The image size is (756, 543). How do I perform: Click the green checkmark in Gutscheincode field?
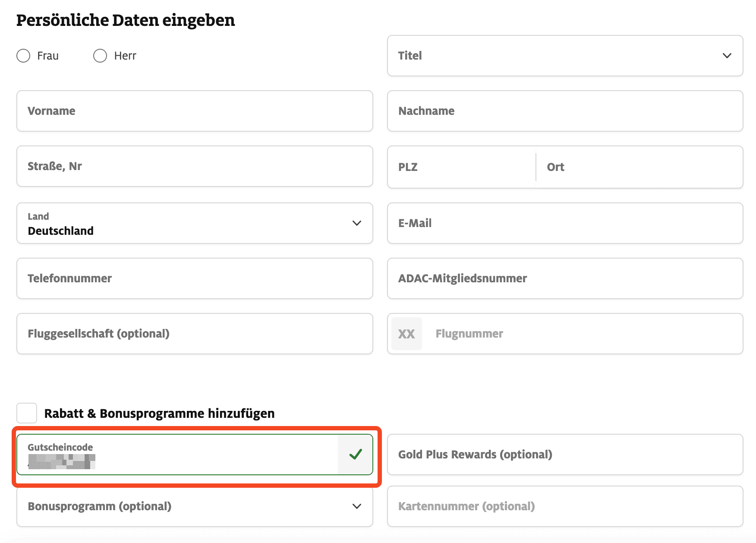355,455
